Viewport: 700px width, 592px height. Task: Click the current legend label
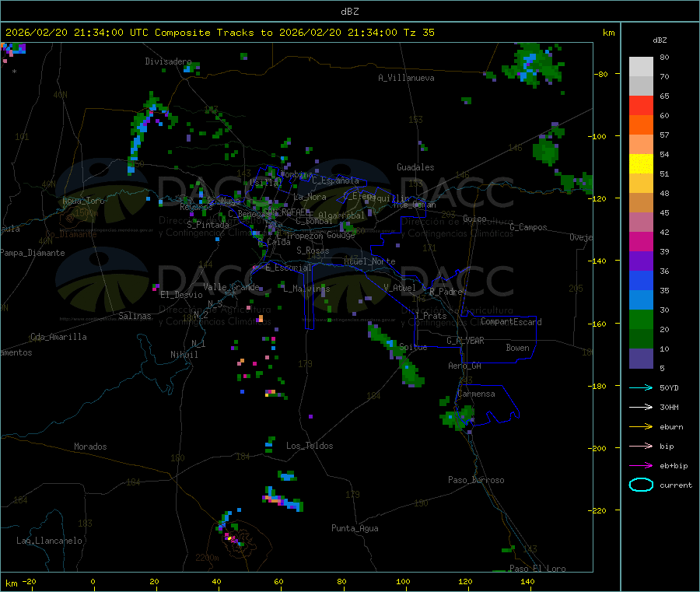point(676,485)
